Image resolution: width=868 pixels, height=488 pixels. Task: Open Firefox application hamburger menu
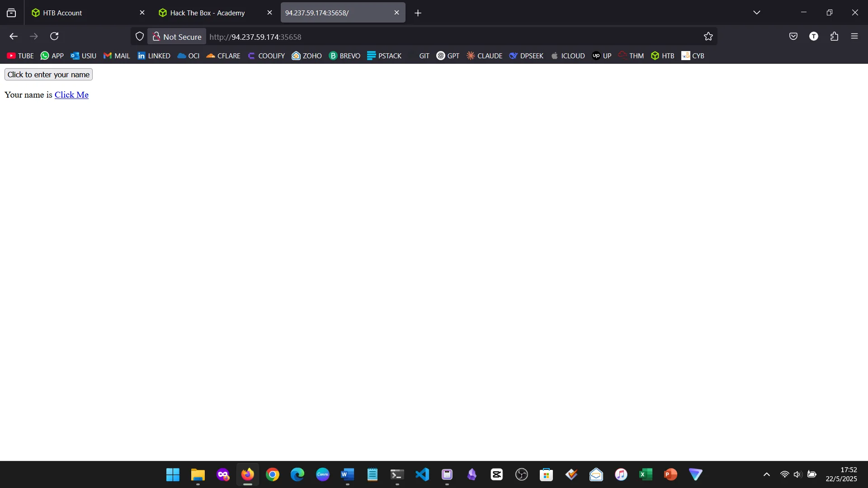click(854, 36)
